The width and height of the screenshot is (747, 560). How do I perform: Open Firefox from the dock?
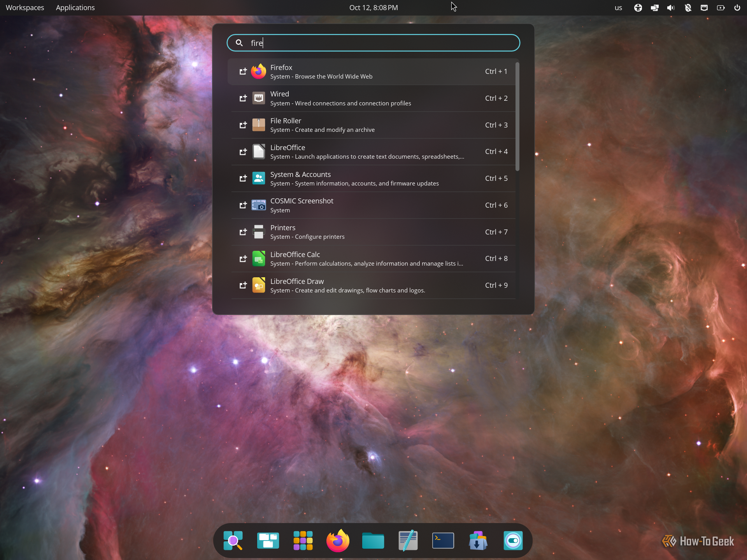338,541
